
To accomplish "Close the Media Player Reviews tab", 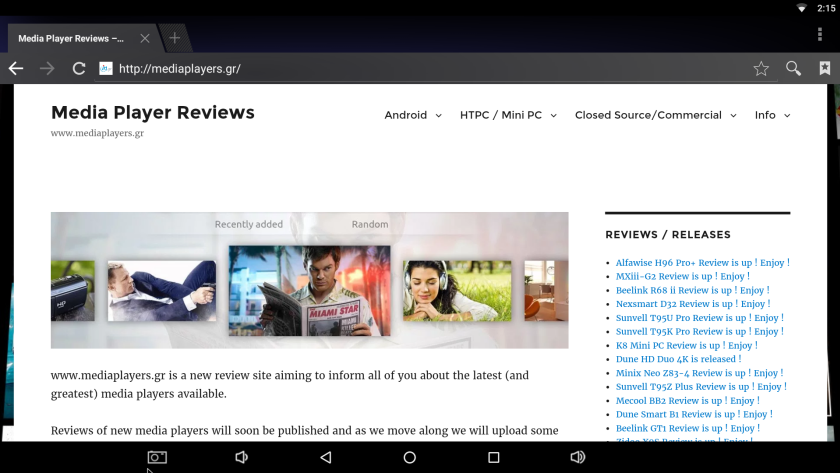I will [145, 39].
